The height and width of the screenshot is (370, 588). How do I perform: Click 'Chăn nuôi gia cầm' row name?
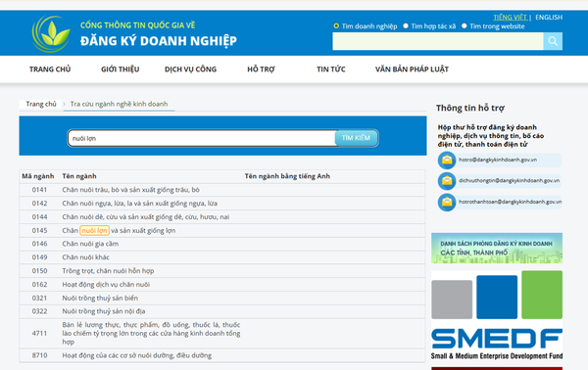[x=90, y=244]
